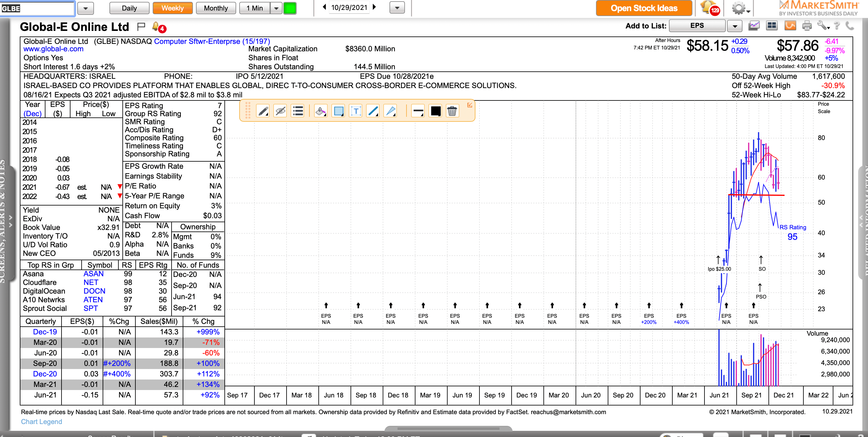
Task: Click the trash delete annotations icon
Action: [x=452, y=111]
